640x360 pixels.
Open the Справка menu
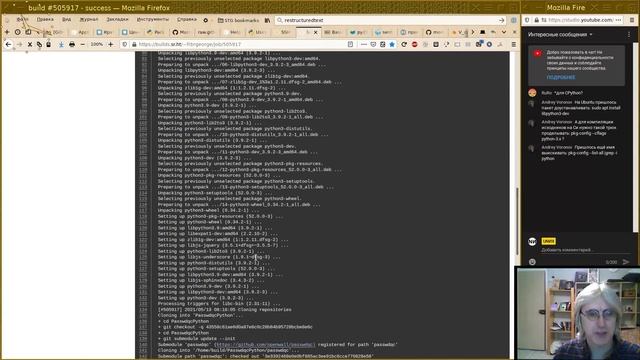pos(187,19)
